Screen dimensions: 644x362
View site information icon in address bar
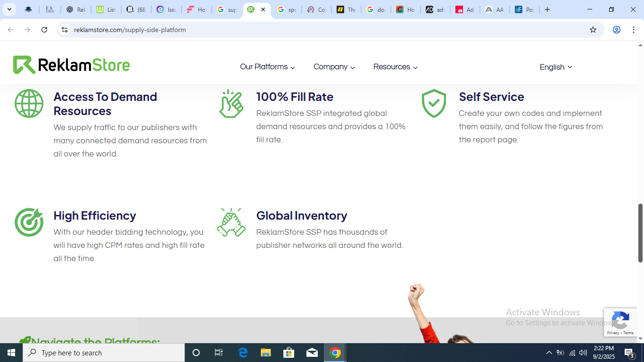point(65,30)
